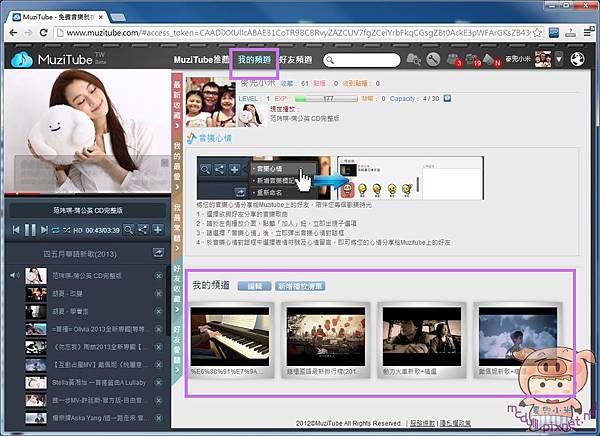Open the 服務條款 footer link
Image resolution: width=600 pixels, height=436 pixels.
click(x=422, y=423)
